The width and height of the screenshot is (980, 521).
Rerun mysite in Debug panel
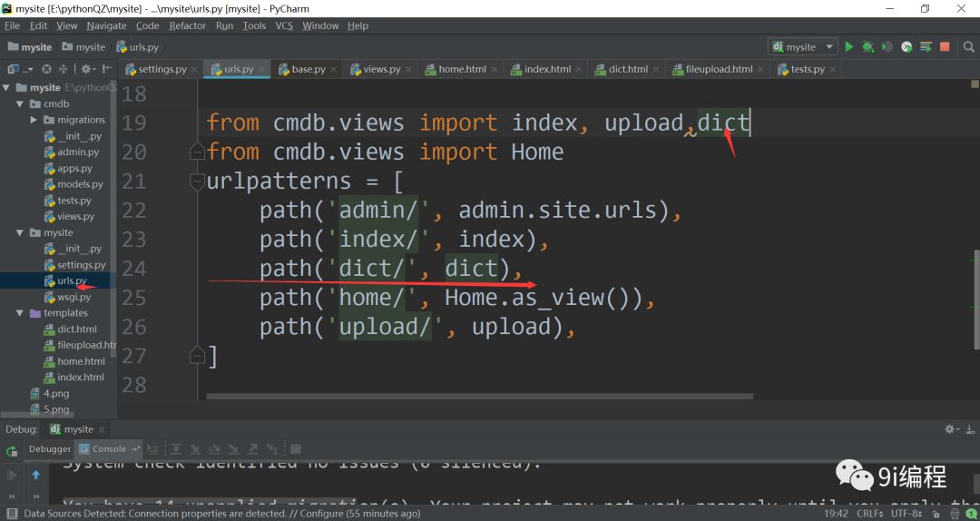click(x=11, y=450)
